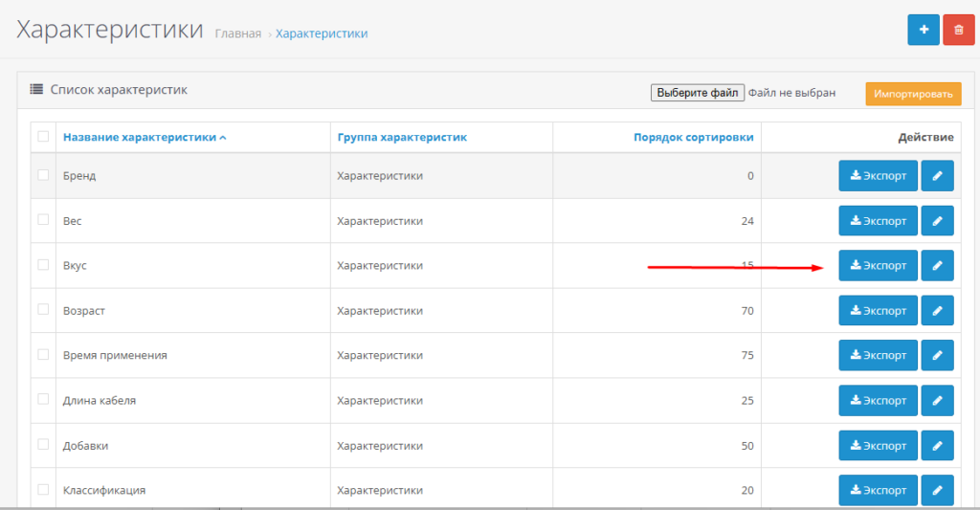Image resolution: width=980 pixels, height=510 pixels.
Task: Open Характеристики breadcrumb link
Action: 322,33
